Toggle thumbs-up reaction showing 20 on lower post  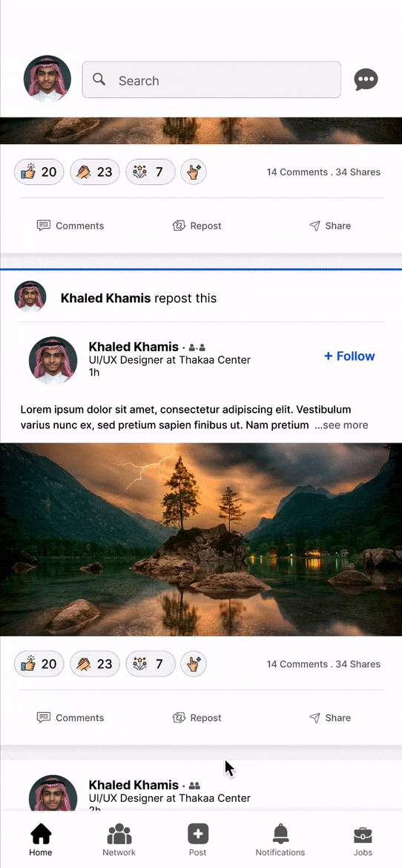(39, 664)
